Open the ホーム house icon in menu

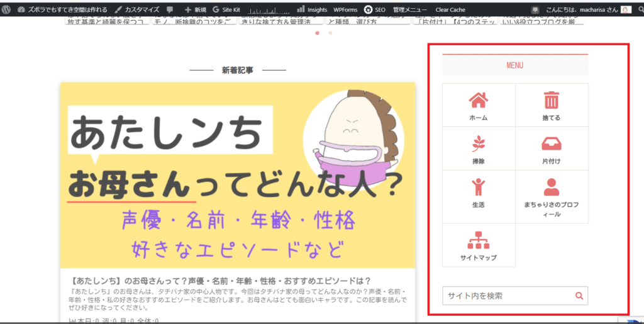(x=479, y=100)
